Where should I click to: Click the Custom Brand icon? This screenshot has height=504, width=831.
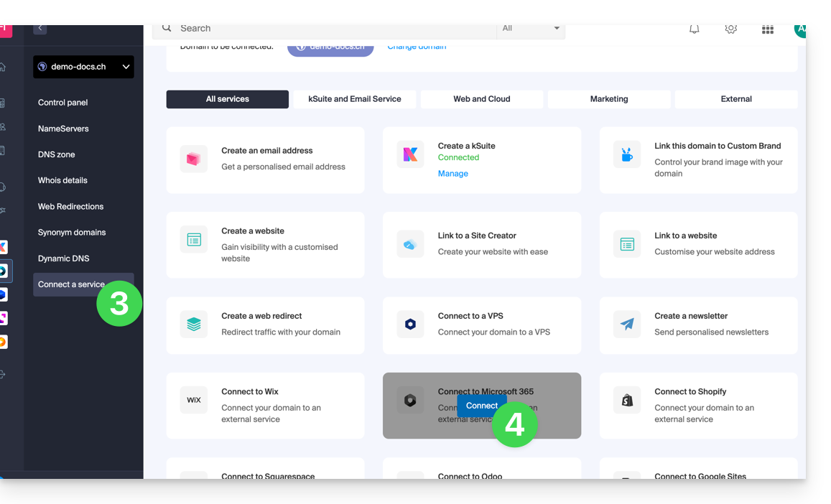627,154
